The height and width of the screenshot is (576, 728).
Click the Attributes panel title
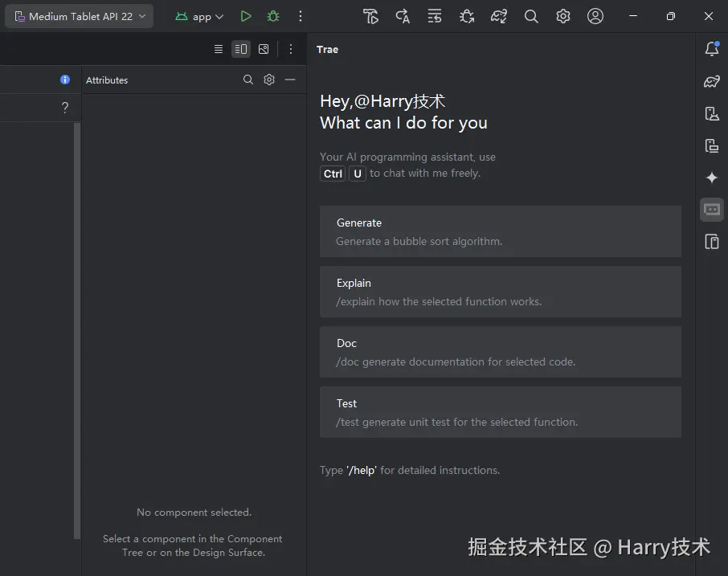[107, 80]
